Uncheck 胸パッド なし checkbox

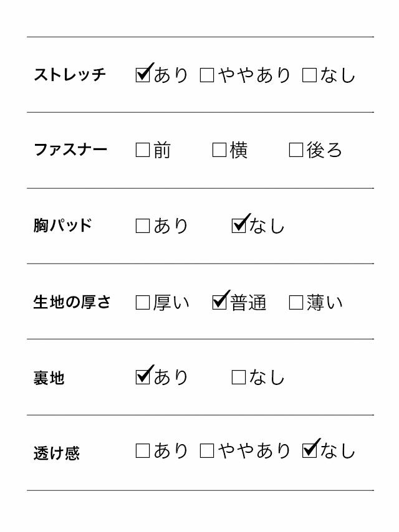click(239, 226)
